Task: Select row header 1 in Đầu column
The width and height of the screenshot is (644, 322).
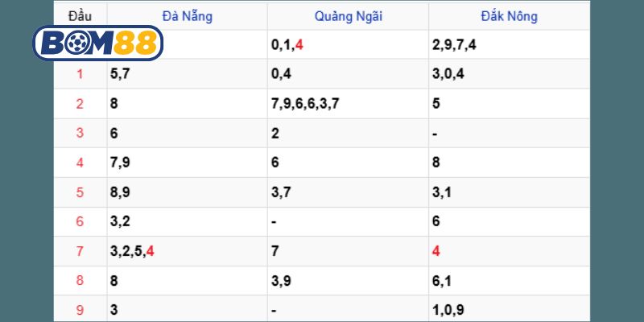Action: pos(80,75)
